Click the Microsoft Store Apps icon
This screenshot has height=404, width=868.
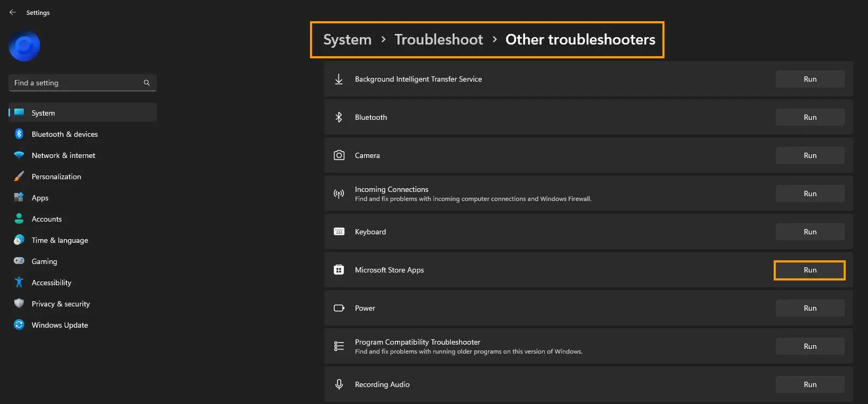(x=339, y=270)
